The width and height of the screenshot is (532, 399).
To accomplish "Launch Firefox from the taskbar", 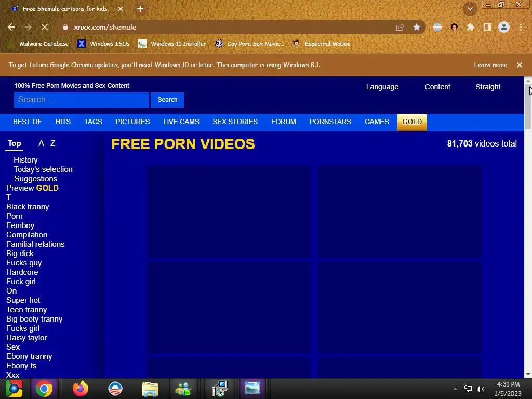I will point(81,389).
